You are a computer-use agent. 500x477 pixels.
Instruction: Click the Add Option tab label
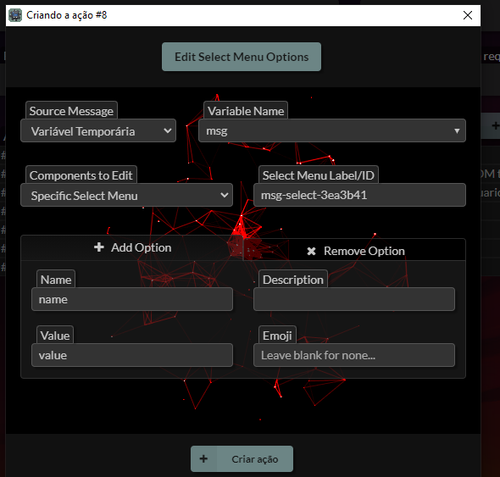[141, 248]
